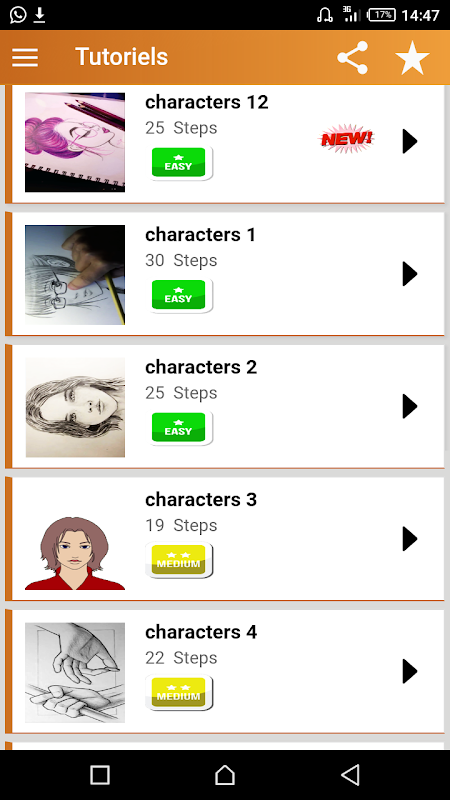Viewport: 450px width, 800px height.
Task: Tap the share icon in the header
Action: [353, 58]
